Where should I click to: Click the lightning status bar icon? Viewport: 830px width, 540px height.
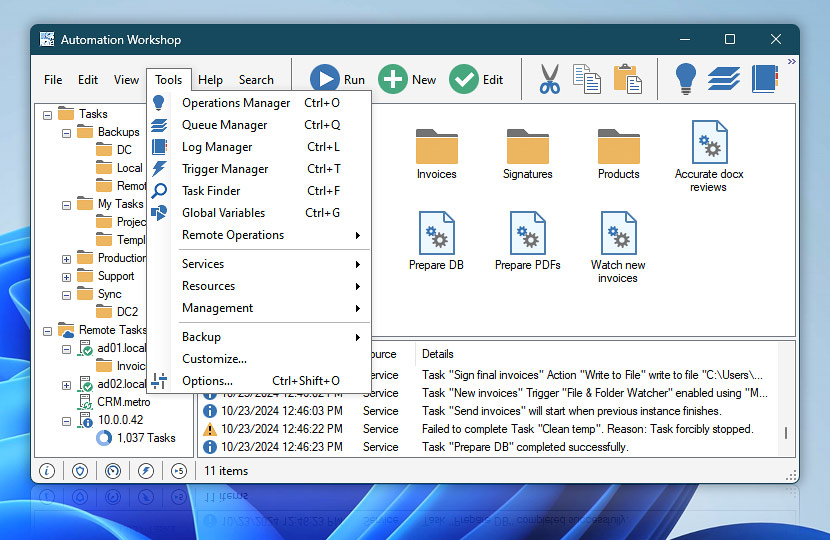click(146, 471)
